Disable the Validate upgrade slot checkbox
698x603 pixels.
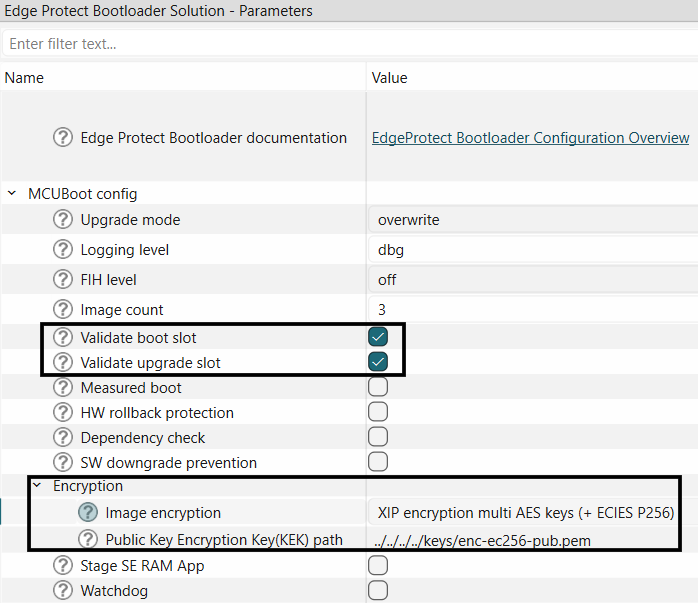coord(378,362)
